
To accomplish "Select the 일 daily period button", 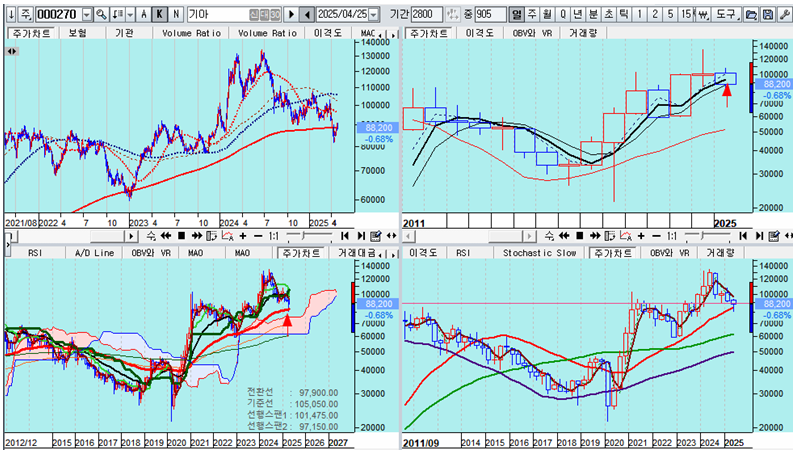I will point(516,14).
